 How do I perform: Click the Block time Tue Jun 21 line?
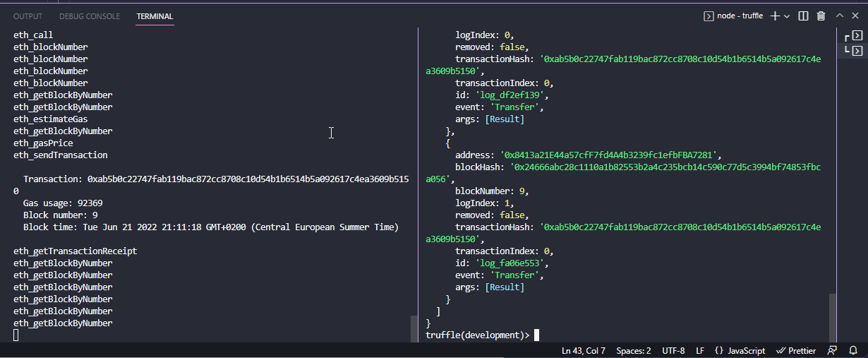(x=211, y=227)
